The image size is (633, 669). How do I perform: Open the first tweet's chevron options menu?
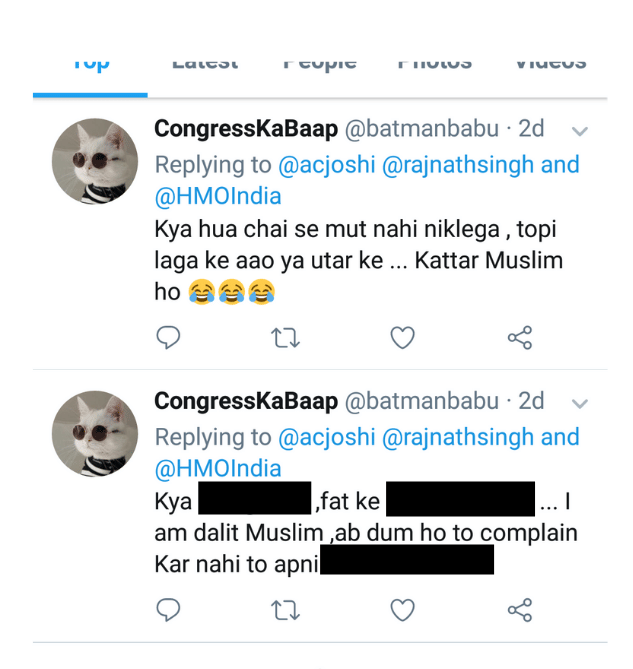click(x=579, y=131)
